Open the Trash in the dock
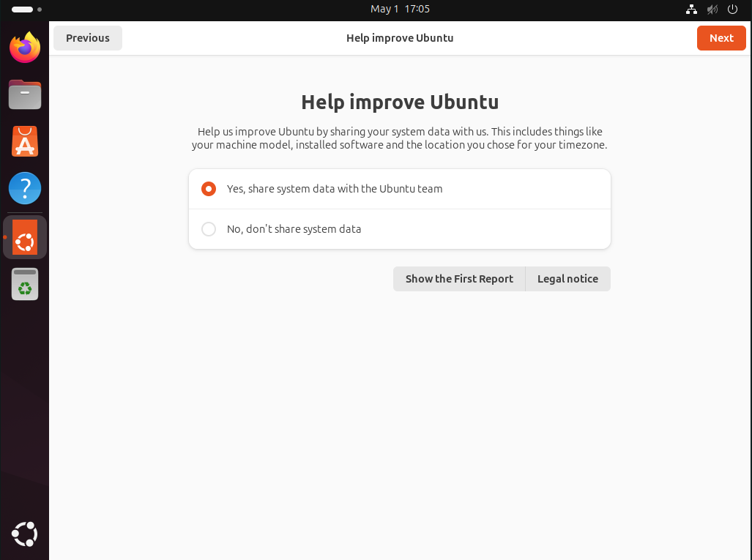Screen dimensions: 752x560 (x=25, y=284)
